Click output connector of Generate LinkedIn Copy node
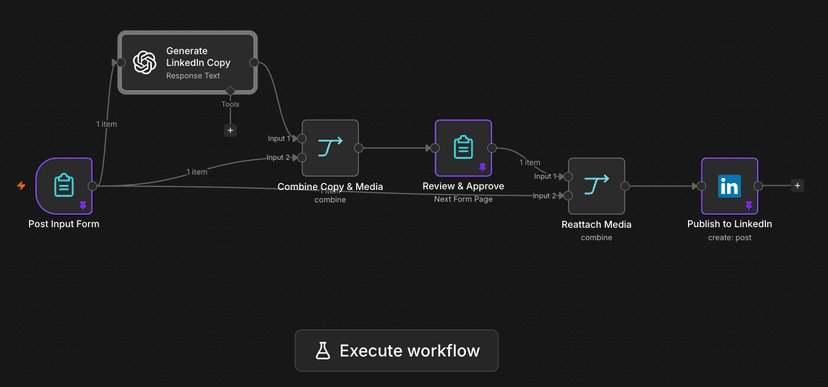Image resolution: width=828 pixels, height=387 pixels. (254, 63)
